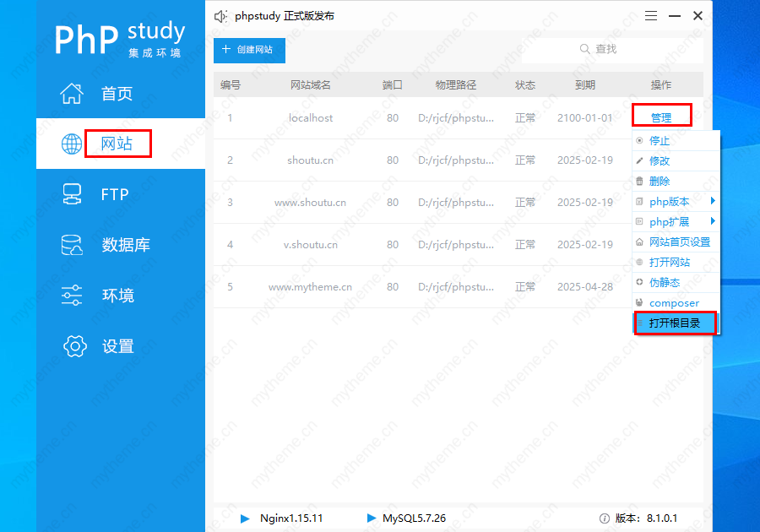
Task: Click the speaker announcement icon in title bar
Action: coord(220,16)
